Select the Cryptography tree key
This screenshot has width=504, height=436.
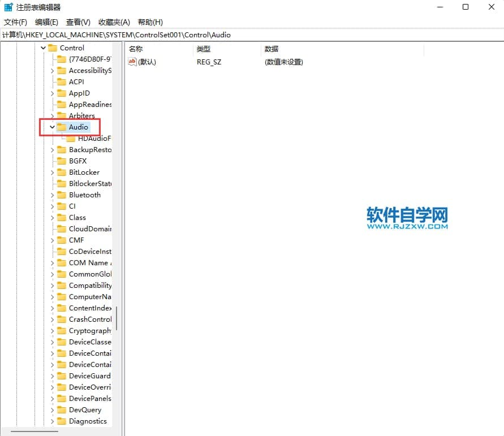click(x=90, y=331)
